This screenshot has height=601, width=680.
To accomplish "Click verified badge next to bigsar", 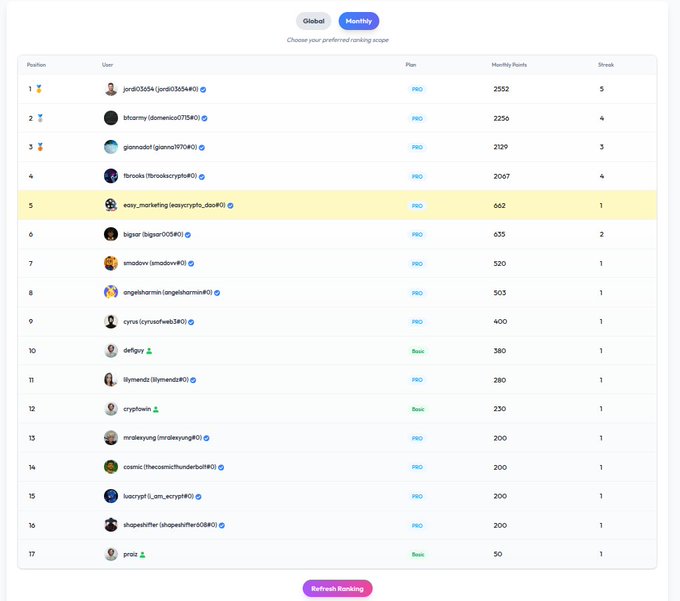I will 188,235.
